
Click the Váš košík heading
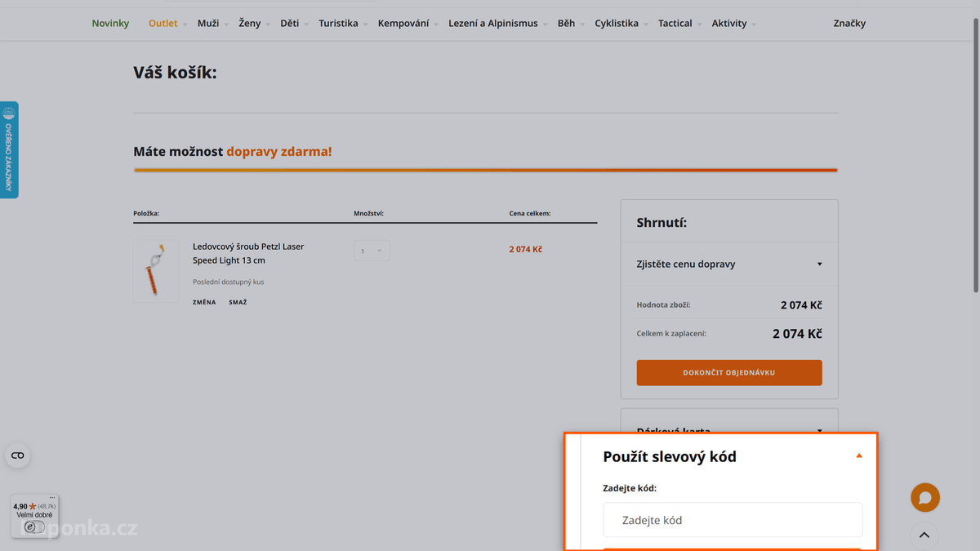pyautogui.click(x=175, y=73)
